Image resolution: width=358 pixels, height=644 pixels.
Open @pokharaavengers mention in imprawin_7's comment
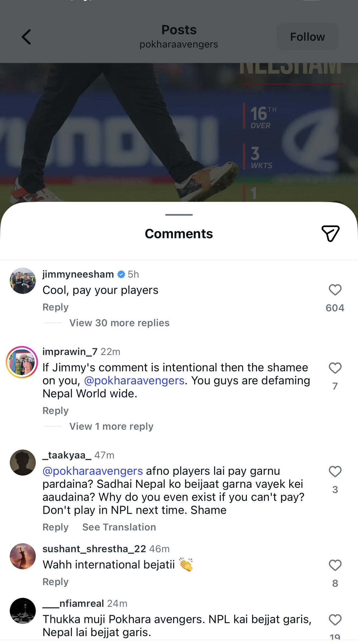134,380
